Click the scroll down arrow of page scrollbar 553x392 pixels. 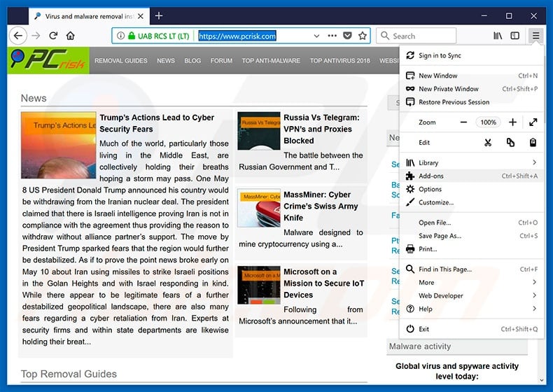point(542,380)
